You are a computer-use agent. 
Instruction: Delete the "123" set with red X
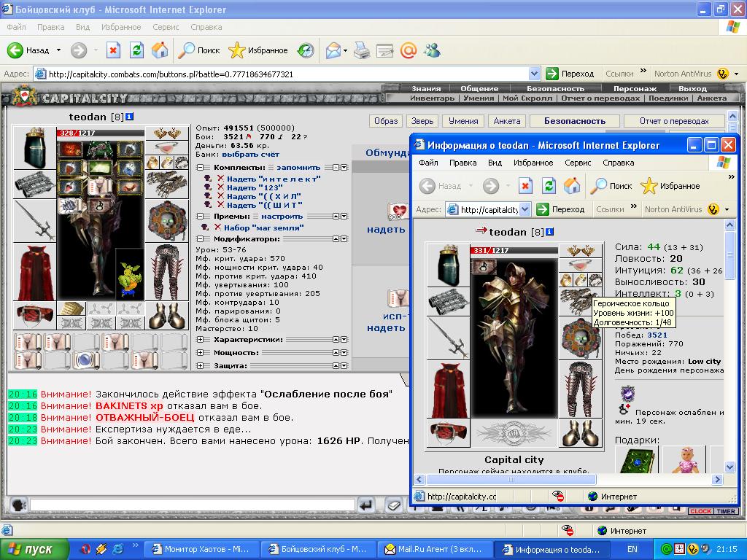pos(220,187)
